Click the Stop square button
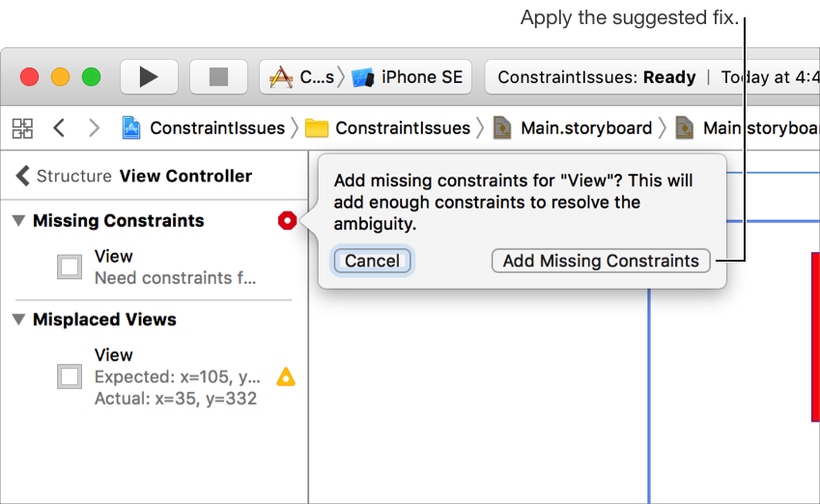 pos(218,77)
